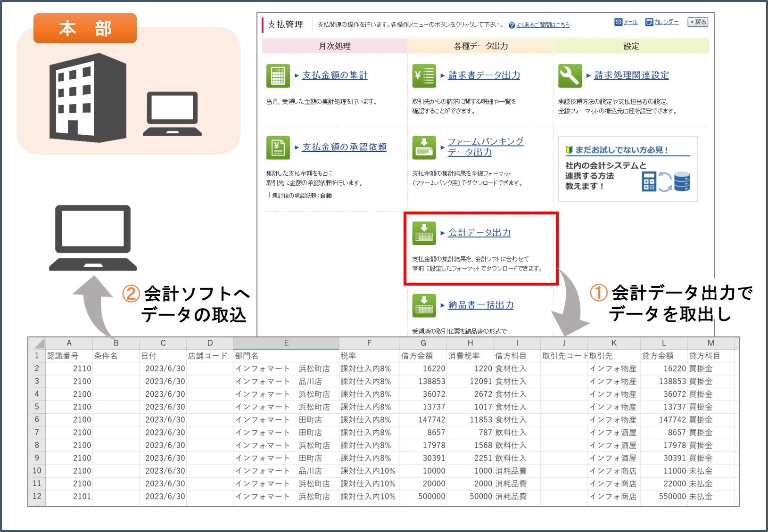768x532 pixels.
Task: Click the 借方科目 header cell
Action: [x=517, y=356]
